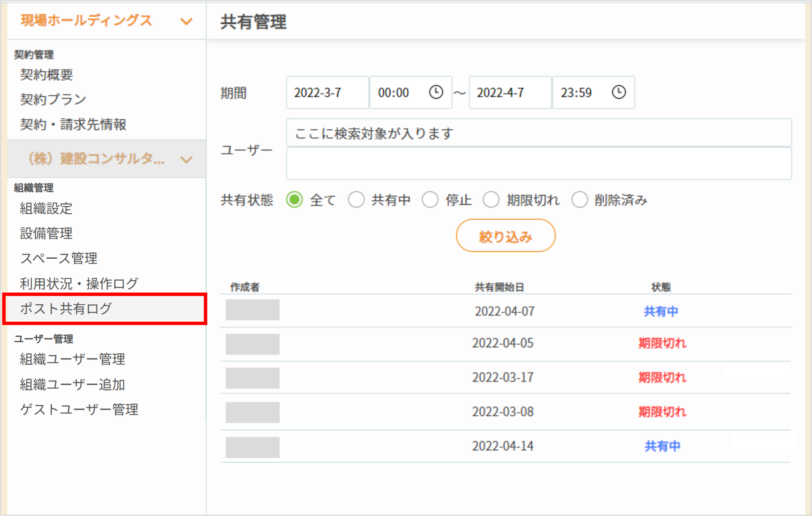Click 状態 column header
The image size is (812, 516).
[661, 287]
